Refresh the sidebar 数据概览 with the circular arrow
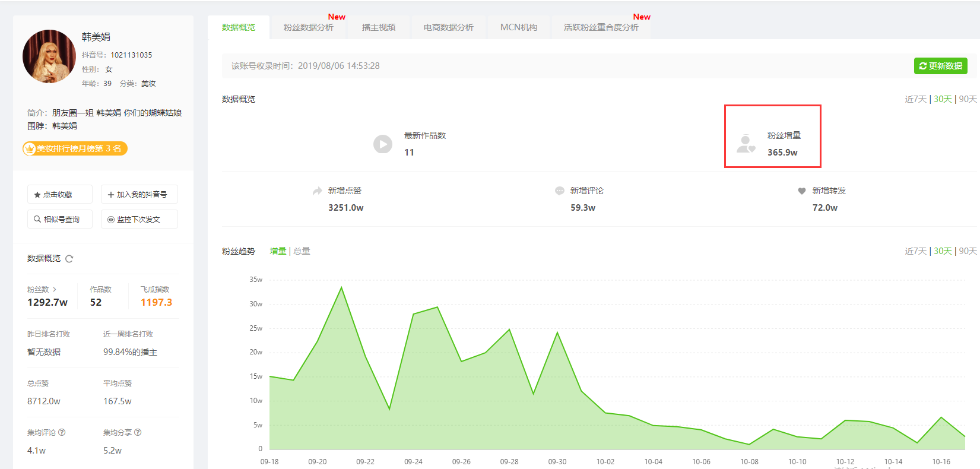The image size is (980, 469). pos(69,259)
